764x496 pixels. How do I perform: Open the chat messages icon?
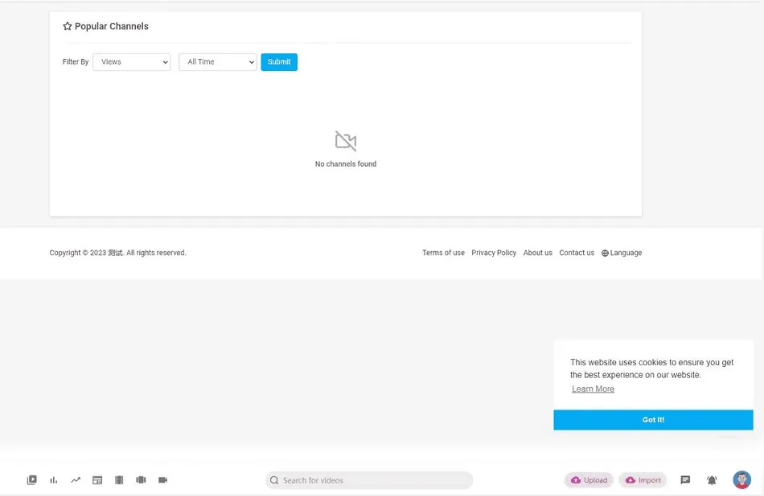(685, 480)
